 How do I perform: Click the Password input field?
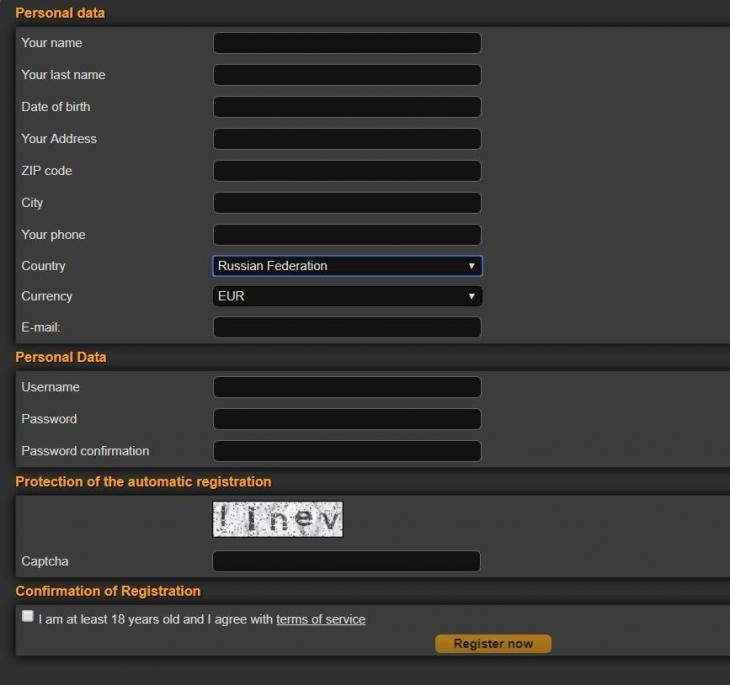pyautogui.click(x=346, y=419)
